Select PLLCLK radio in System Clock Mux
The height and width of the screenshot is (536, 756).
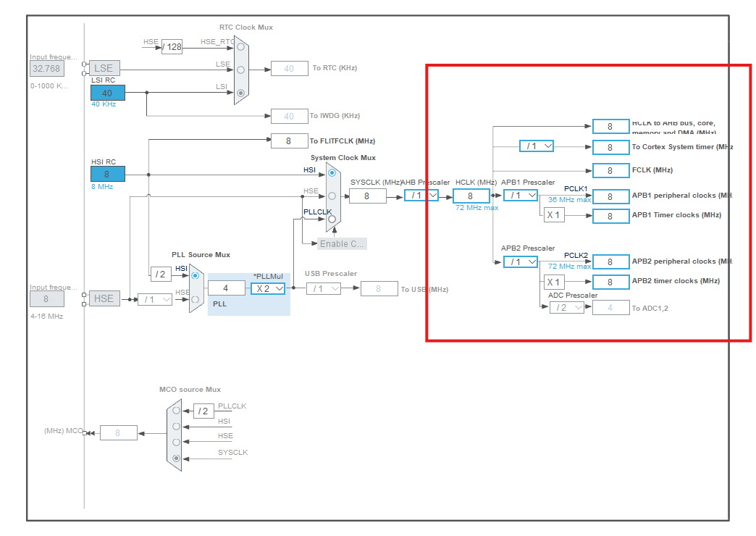(332, 219)
